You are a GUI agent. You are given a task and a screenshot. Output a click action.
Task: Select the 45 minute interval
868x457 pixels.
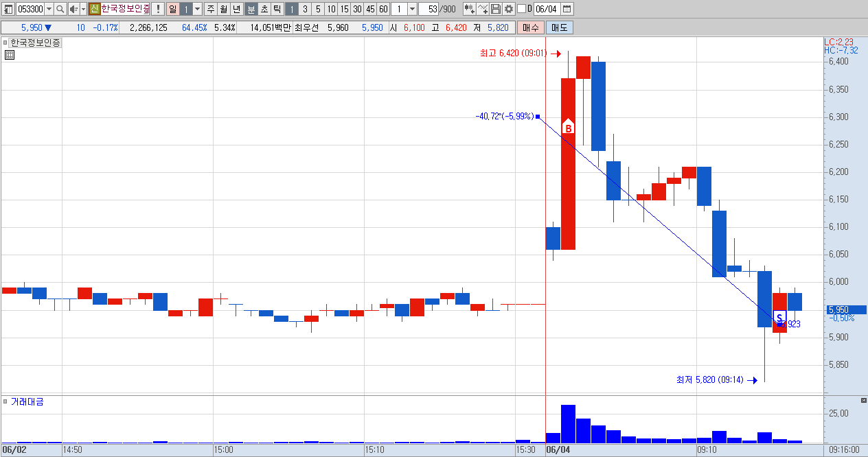[x=370, y=9]
